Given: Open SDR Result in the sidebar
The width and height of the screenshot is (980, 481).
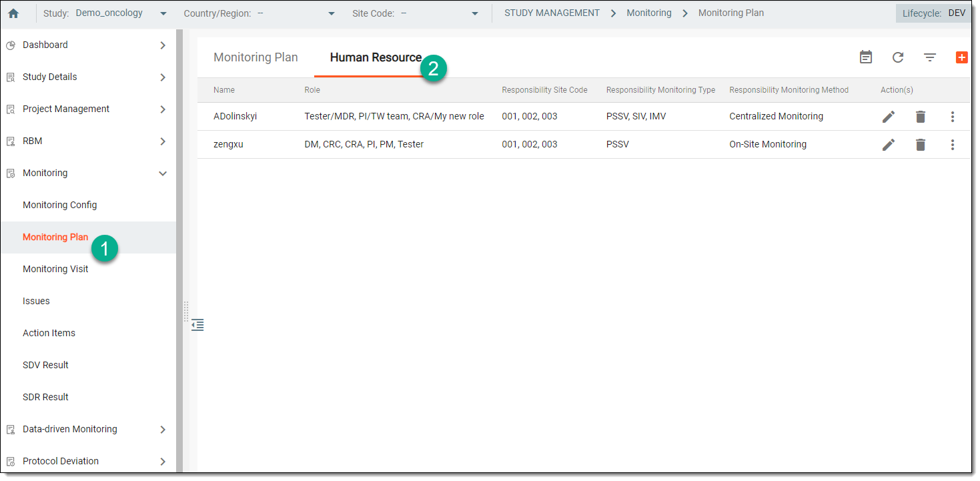Looking at the screenshot, I should tap(45, 398).
